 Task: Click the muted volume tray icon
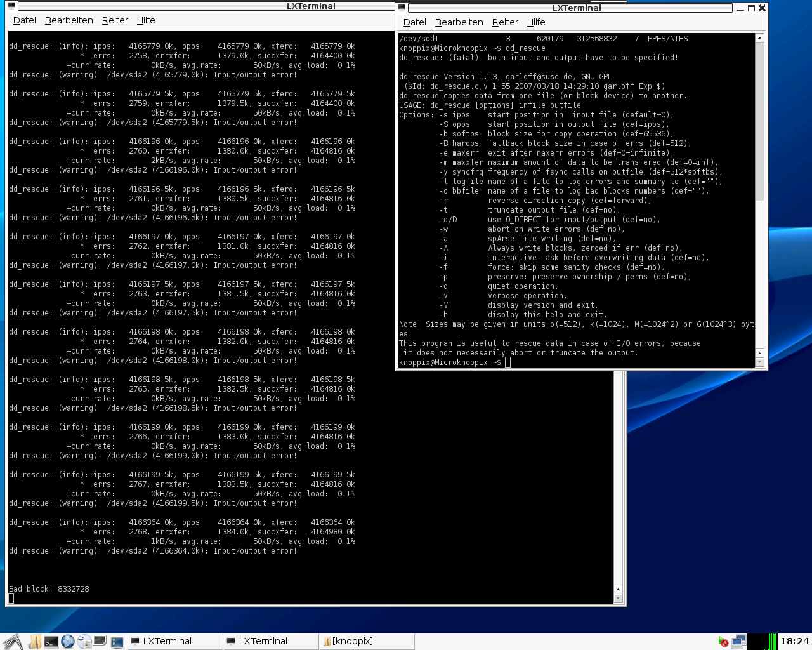pos(723,642)
